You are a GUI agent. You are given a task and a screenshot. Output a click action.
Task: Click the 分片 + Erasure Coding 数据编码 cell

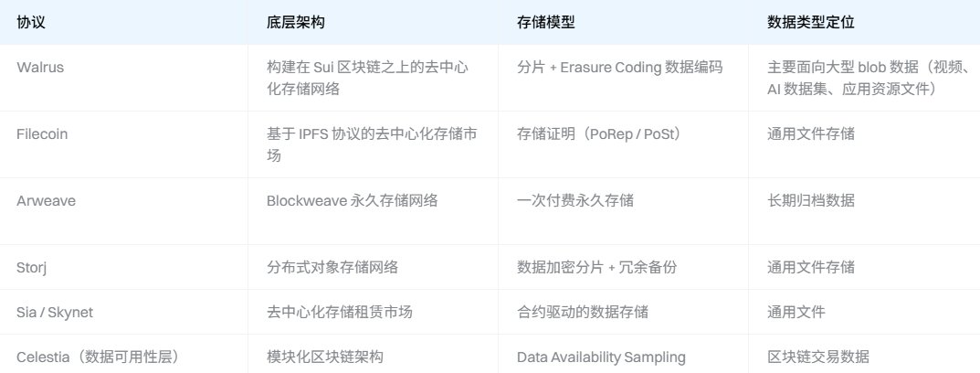(619, 68)
